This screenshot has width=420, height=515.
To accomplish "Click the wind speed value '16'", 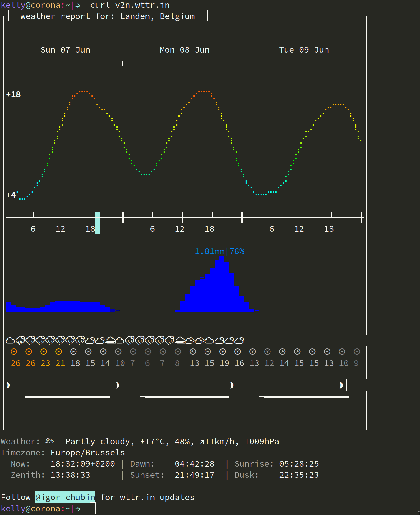I will pos(239,363).
